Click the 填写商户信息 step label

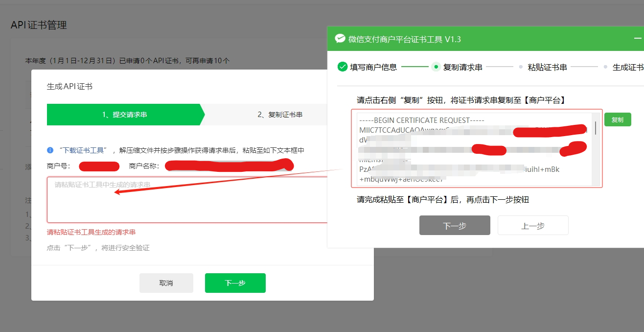(373, 67)
